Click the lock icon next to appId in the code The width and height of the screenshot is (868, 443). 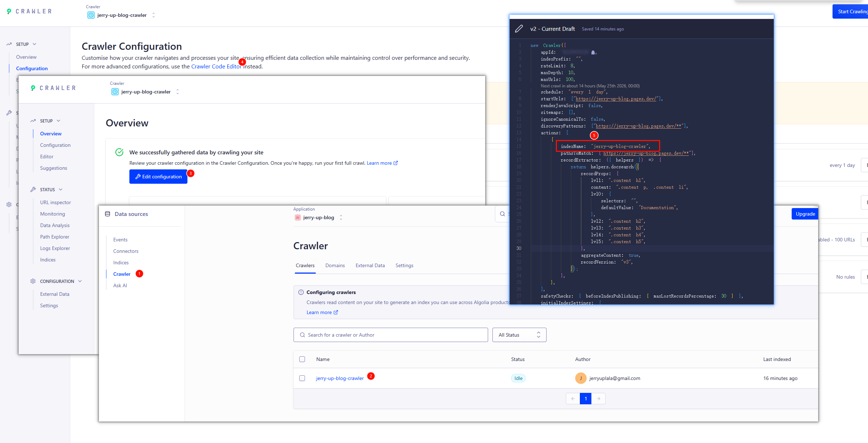593,53
